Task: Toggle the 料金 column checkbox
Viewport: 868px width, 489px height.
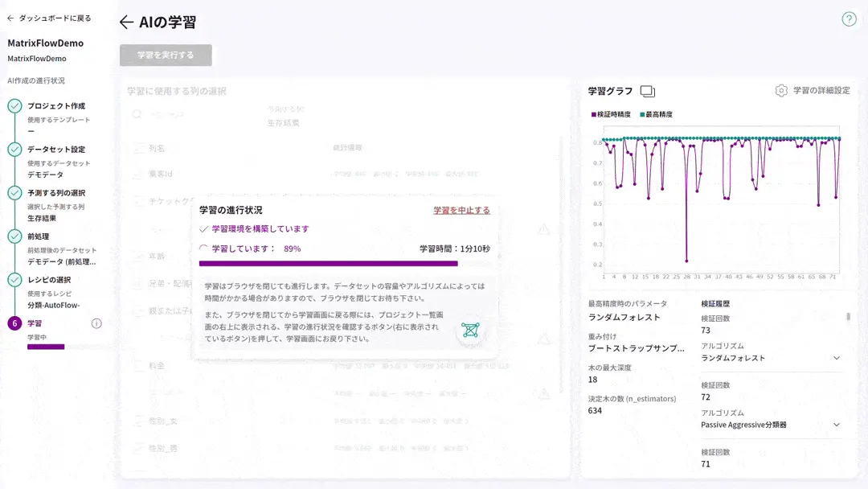Action: pos(138,366)
